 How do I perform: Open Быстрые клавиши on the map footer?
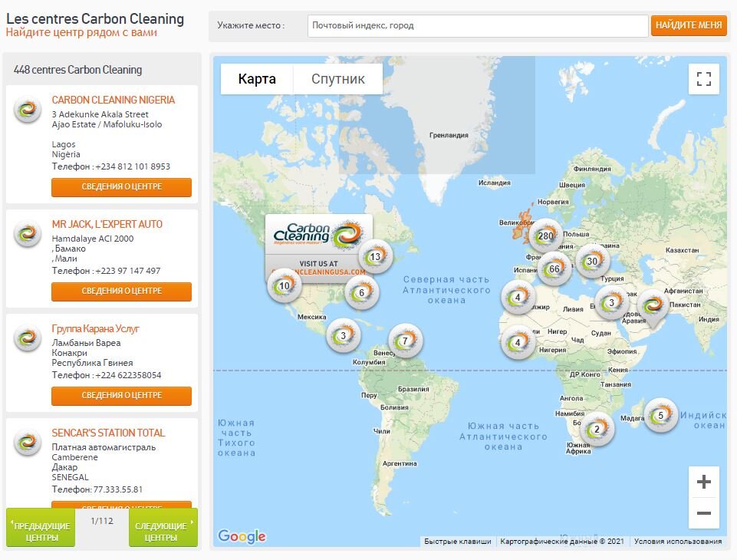point(457,541)
